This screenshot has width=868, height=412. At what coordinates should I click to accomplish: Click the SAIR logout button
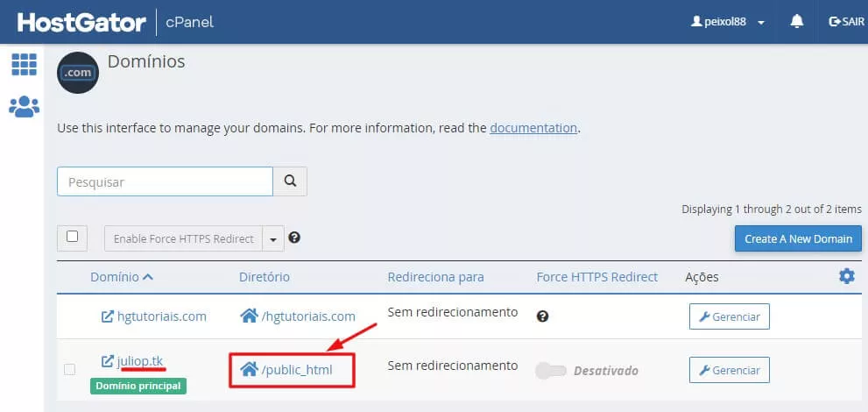tap(846, 22)
